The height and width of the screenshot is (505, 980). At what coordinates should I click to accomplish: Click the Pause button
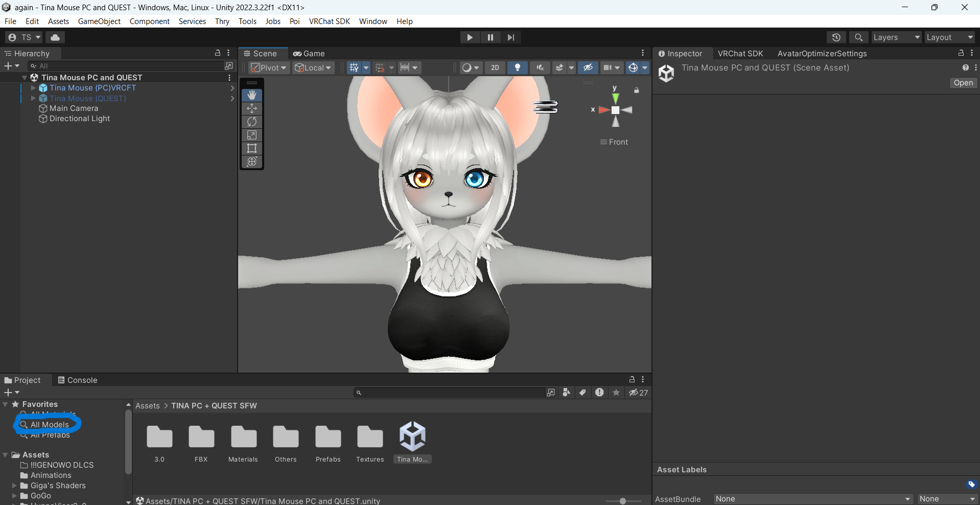491,37
